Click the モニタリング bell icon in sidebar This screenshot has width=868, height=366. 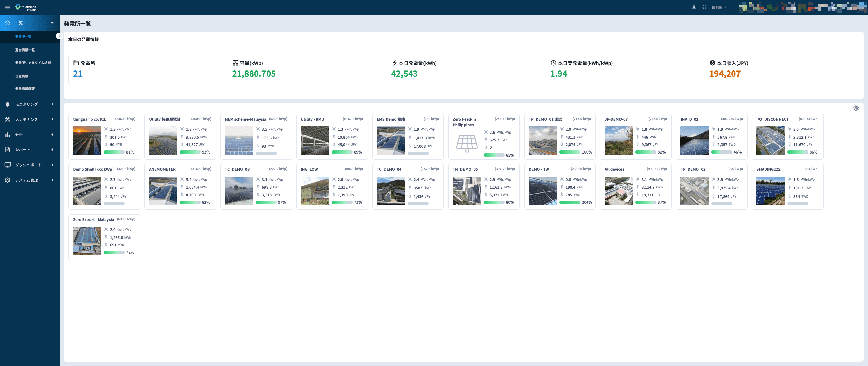[7, 104]
